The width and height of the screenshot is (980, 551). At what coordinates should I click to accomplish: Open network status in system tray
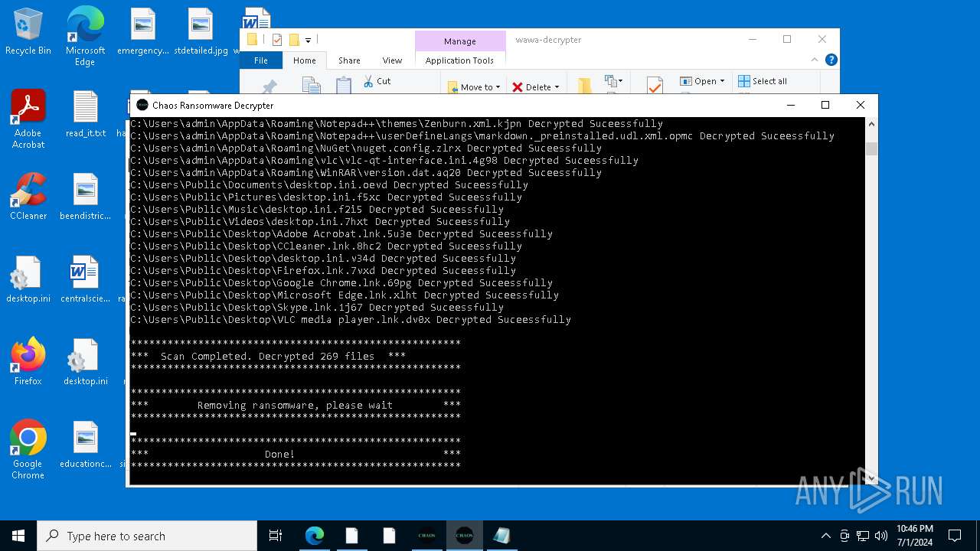tap(863, 536)
